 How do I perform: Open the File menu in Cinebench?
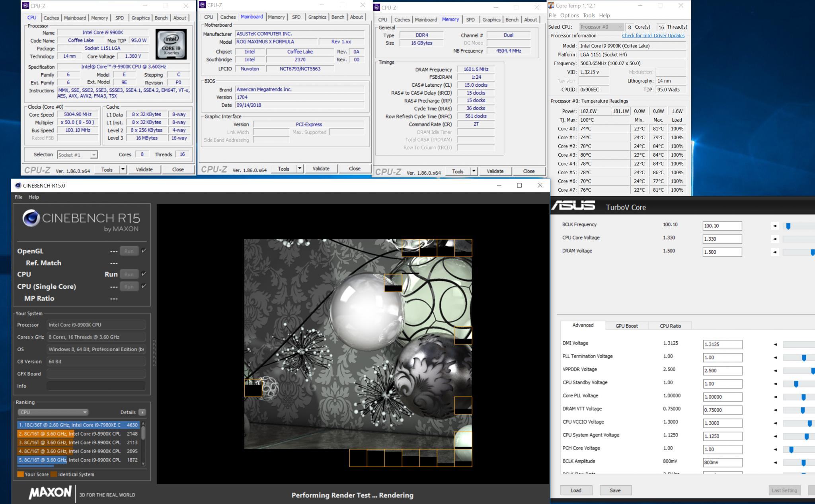click(x=18, y=197)
